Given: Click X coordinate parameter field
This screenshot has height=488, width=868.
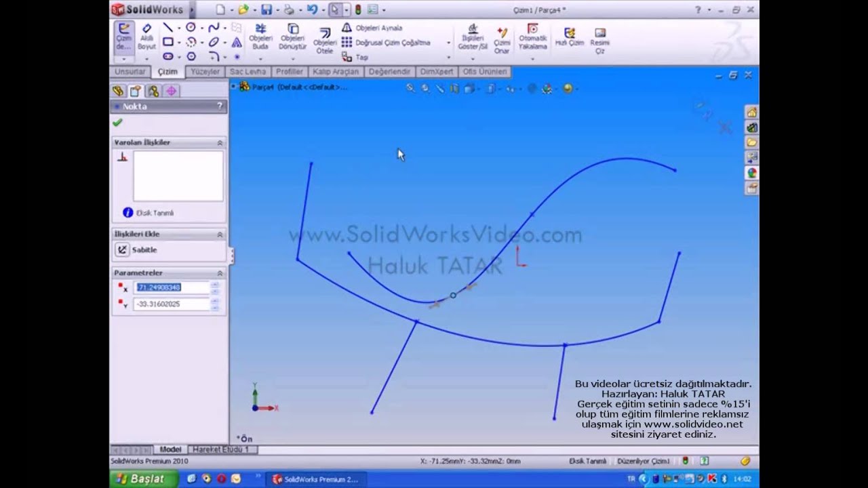Looking at the screenshot, I should (172, 287).
